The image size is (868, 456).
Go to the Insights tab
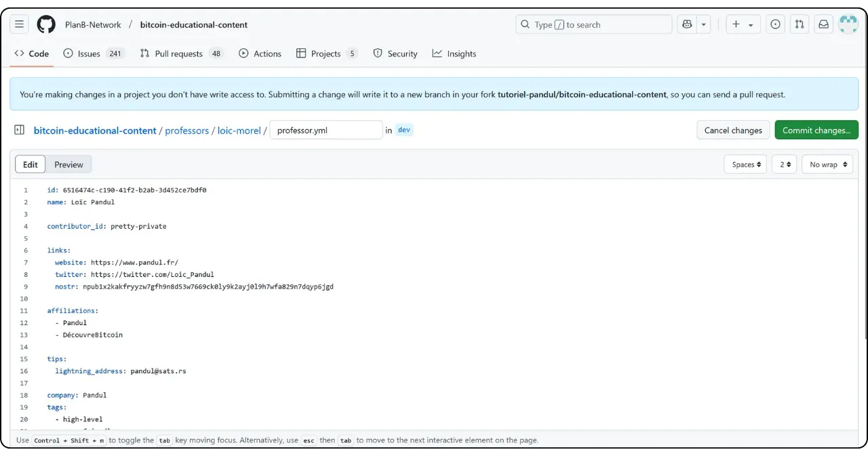click(x=454, y=54)
